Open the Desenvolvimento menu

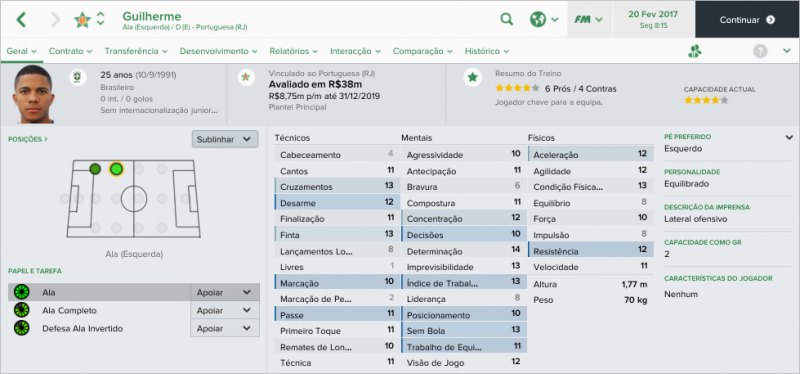click(x=218, y=51)
